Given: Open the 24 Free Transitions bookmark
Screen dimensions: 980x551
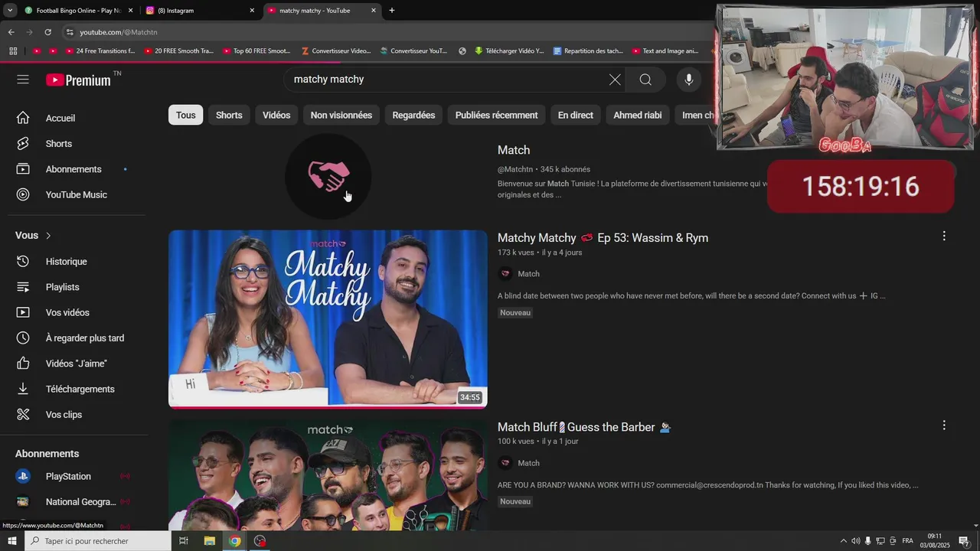Looking at the screenshot, I should (100, 51).
